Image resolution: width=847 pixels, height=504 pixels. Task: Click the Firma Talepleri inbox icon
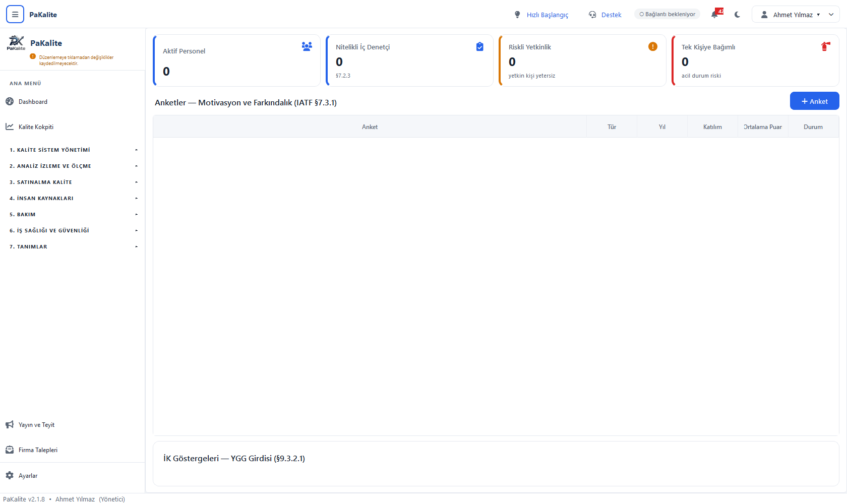coord(10,450)
